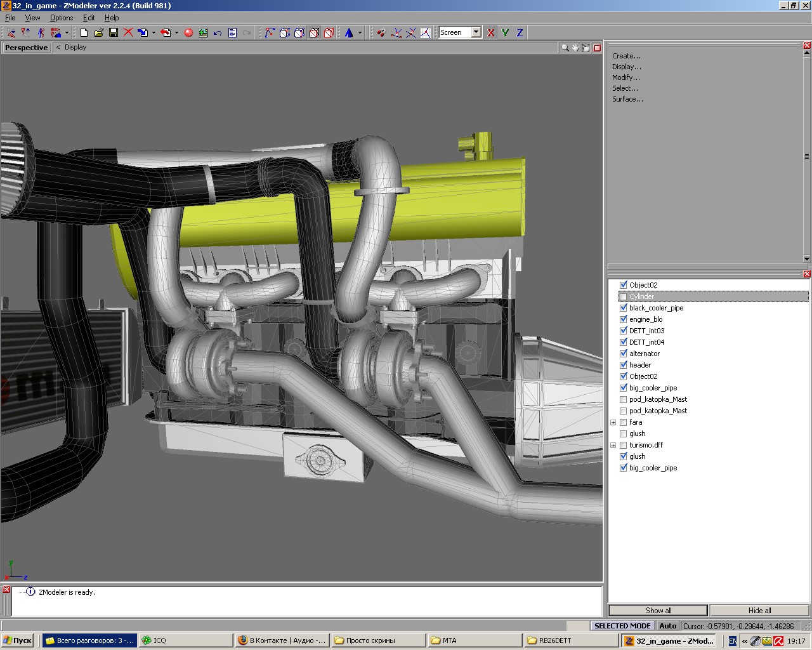
Task: Click the New file icon in toolbar
Action: tap(84, 32)
